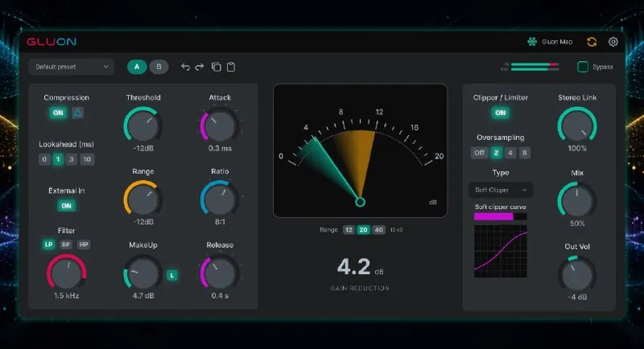This screenshot has width=644, height=349.
Task: Select 8x Oversampling
Action: (x=525, y=153)
